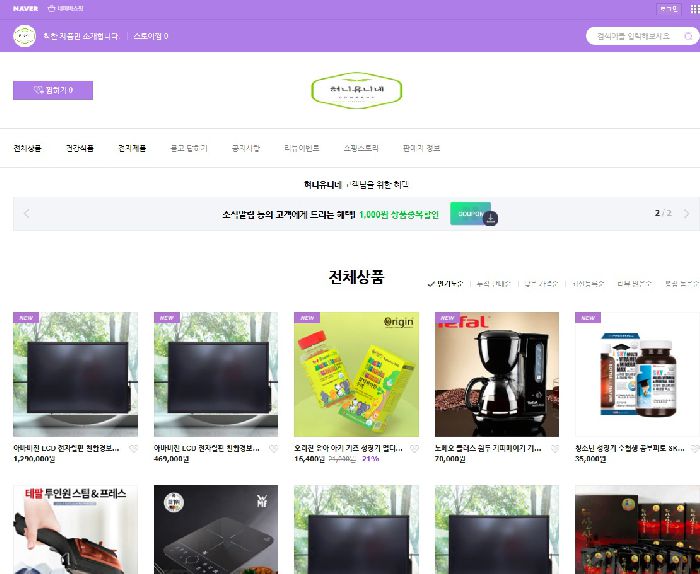Click the store profile avatar icon
This screenshot has height=574, width=700.
(x=24, y=36)
